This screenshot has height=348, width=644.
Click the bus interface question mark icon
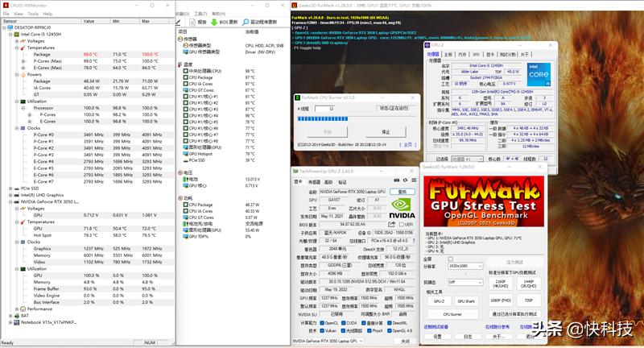coord(414,241)
